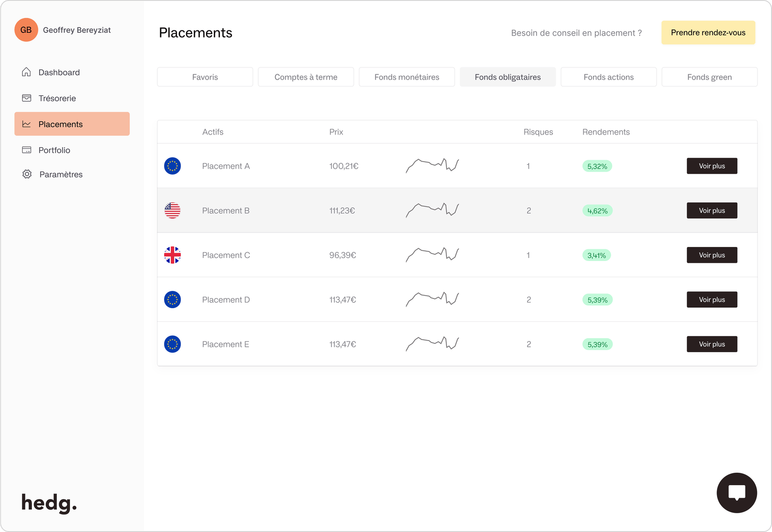Click the Prendre rendez-vous button
772x532 pixels.
[708, 32]
